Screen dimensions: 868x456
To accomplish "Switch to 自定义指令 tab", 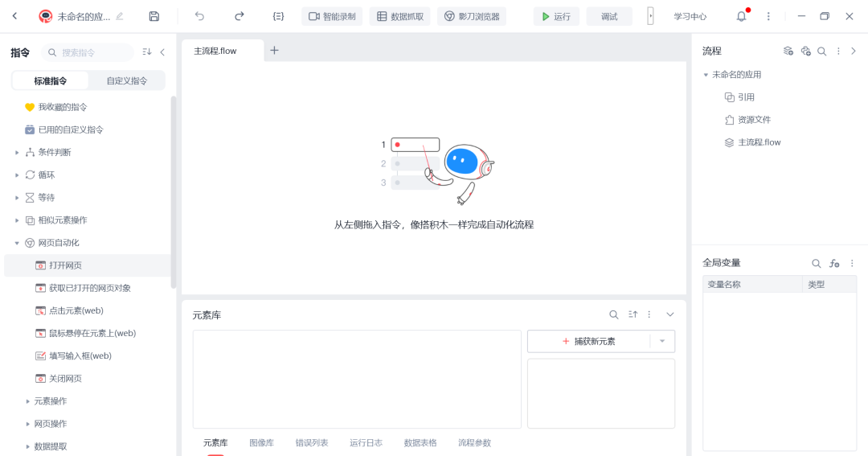I will [x=127, y=81].
